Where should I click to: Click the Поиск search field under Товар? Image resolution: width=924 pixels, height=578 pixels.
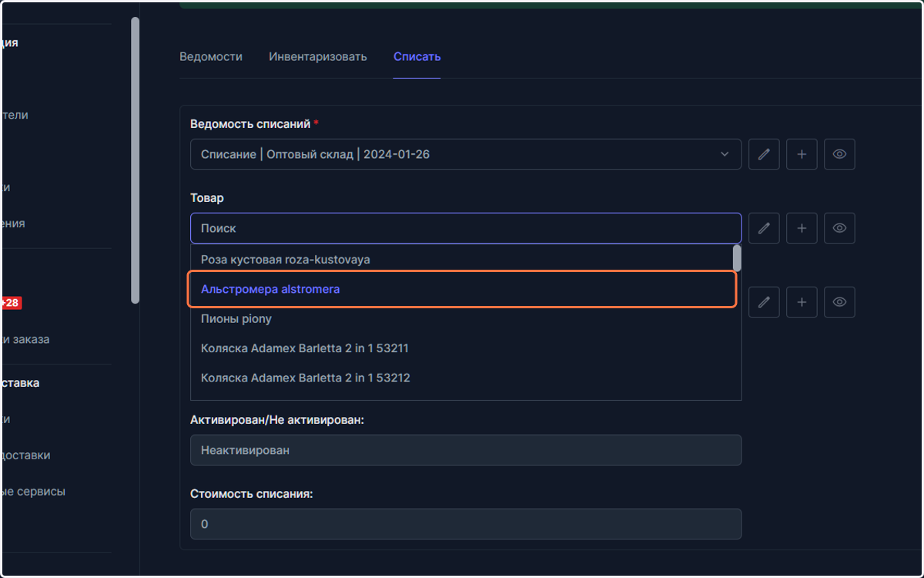coord(466,228)
